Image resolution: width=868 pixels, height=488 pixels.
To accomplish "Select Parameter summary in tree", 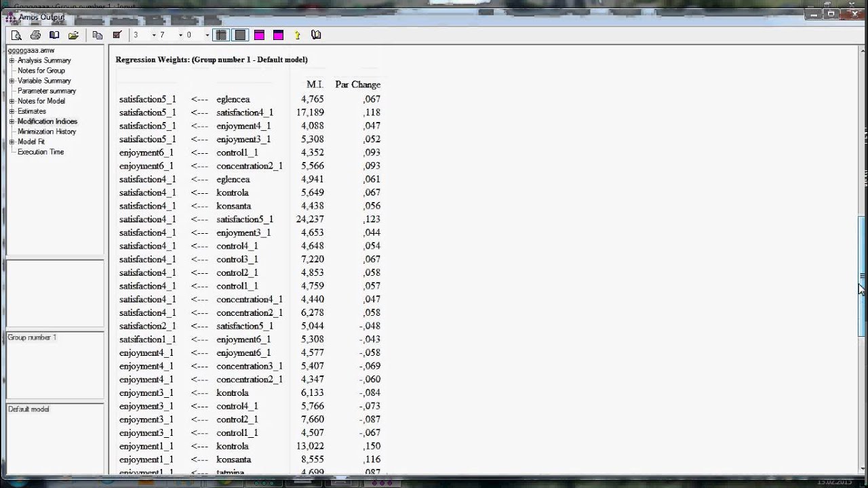I will pyautogui.click(x=47, y=91).
